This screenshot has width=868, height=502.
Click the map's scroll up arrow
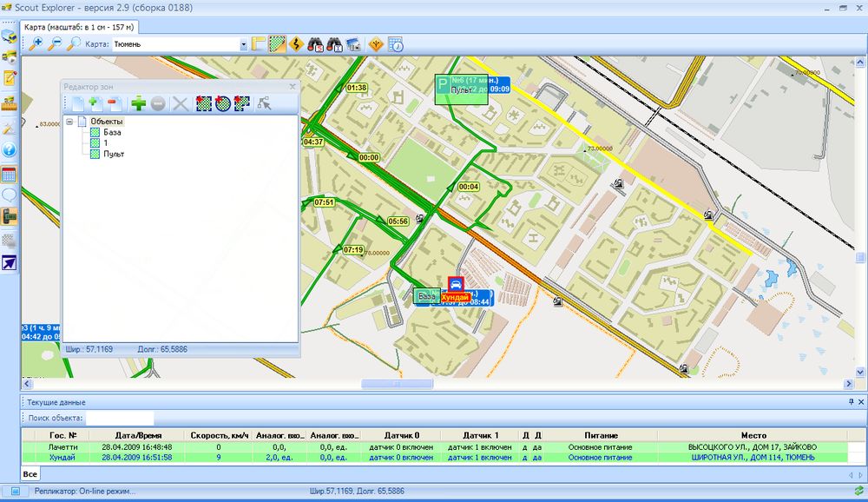pos(861,62)
